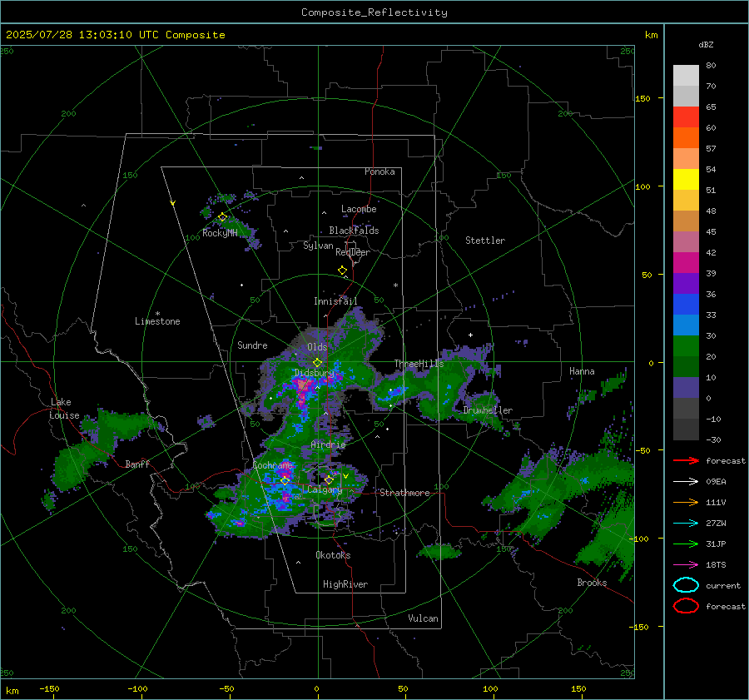Viewport: 749px width, 700px height.
Task: Click the yellow diamond marker near RedDeer
Action: pyautogui.click(x=342, y=270)
